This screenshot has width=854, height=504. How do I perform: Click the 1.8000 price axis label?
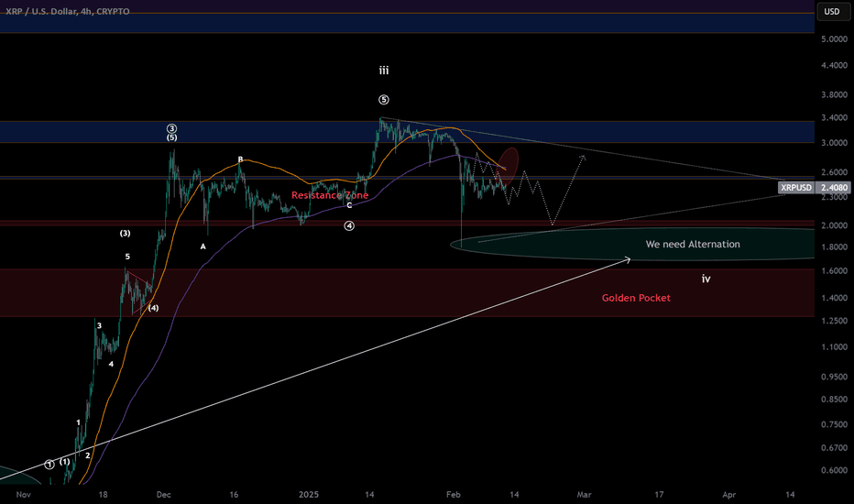pyautogui.click(x=835, y=247)
